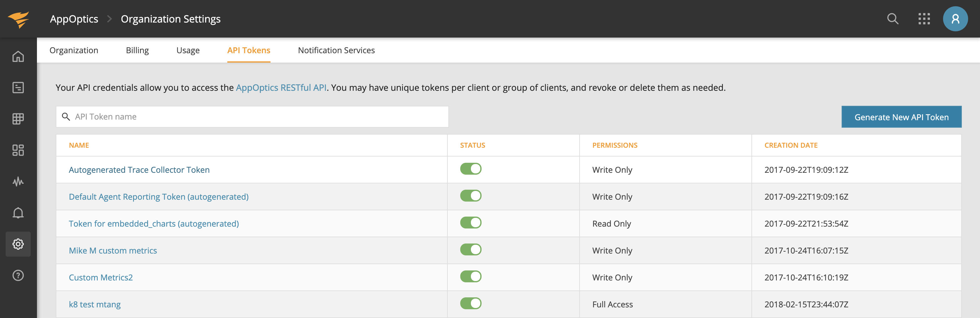Open the Custom Metrics2 token link
The image size is (980, 318).
[101, 277]
